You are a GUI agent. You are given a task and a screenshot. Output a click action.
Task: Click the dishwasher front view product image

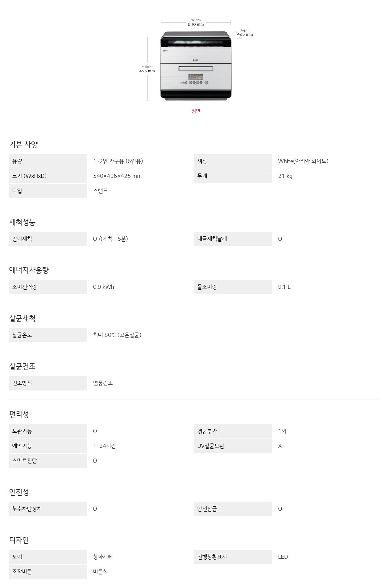click(196, 66)
